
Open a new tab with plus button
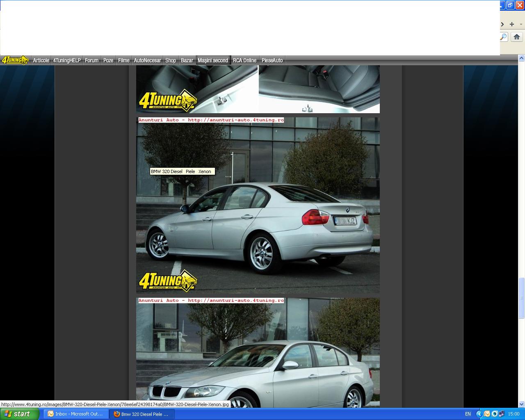(511, 24)
